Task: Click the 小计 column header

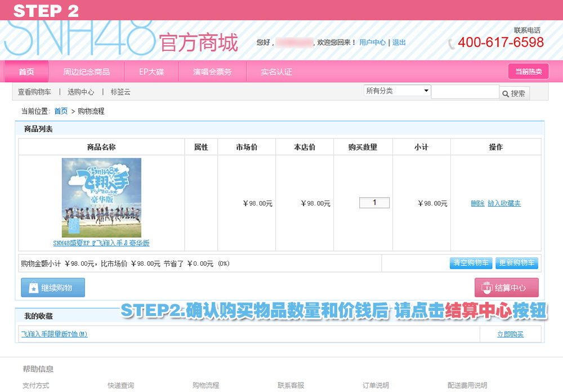Action: coord(422,147)
